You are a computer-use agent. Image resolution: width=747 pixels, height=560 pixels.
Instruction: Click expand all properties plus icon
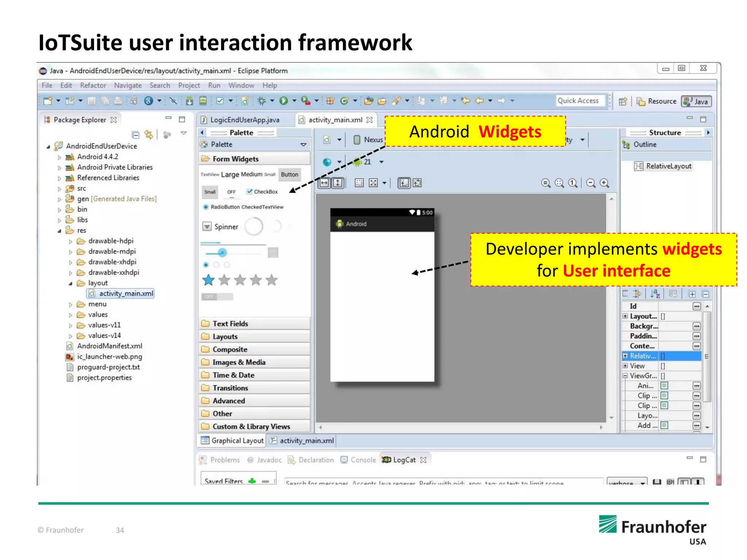coord(692,294)
